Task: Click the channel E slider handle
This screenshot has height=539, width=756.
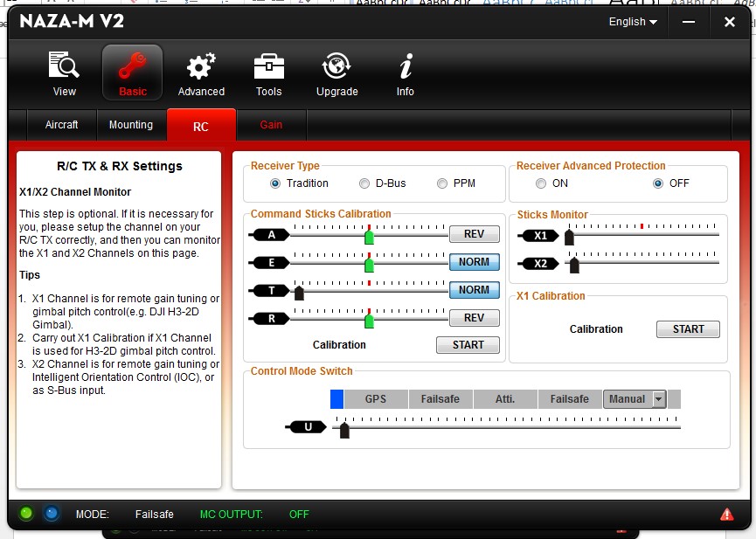Action: click(x=370, y=265)
